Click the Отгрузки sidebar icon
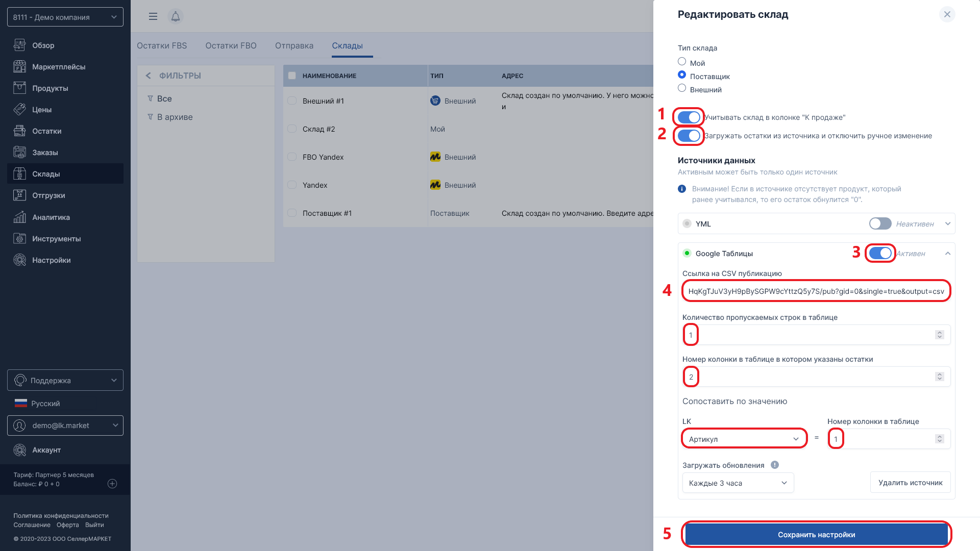 (x=19, y=195)
